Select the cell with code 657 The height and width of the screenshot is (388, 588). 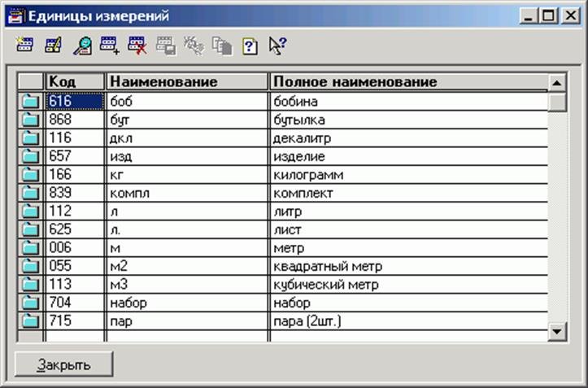[75, 156]
